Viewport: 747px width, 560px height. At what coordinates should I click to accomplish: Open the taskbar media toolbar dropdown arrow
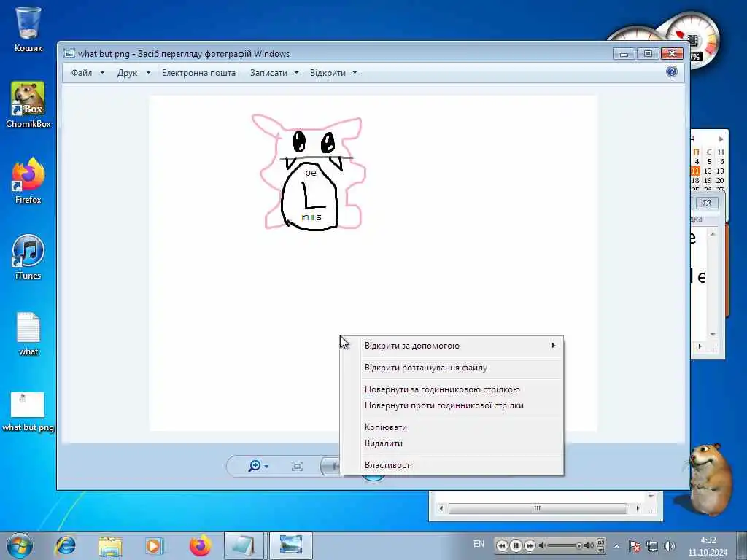[x=601, y=551]
